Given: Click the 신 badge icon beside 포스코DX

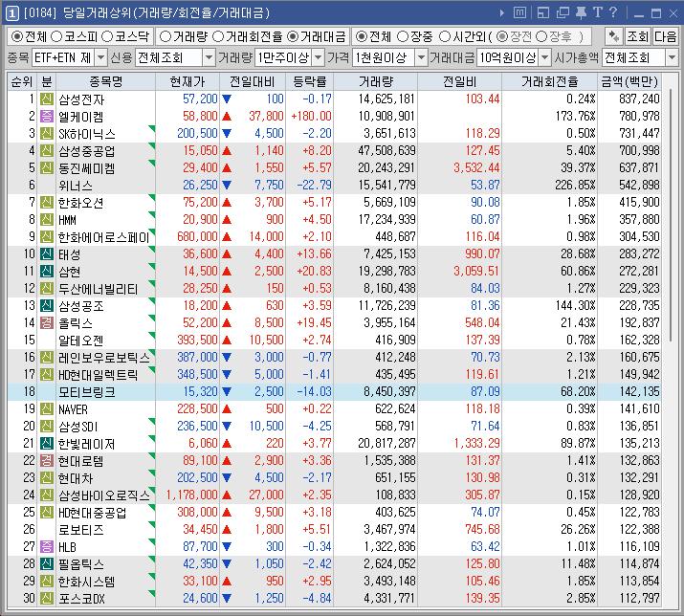Looking at the screenshot, I should coord(47,598).
